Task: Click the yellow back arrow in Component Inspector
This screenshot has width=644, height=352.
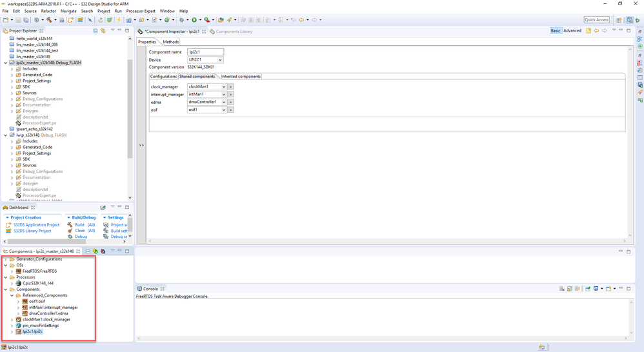Action: (596, 31)
